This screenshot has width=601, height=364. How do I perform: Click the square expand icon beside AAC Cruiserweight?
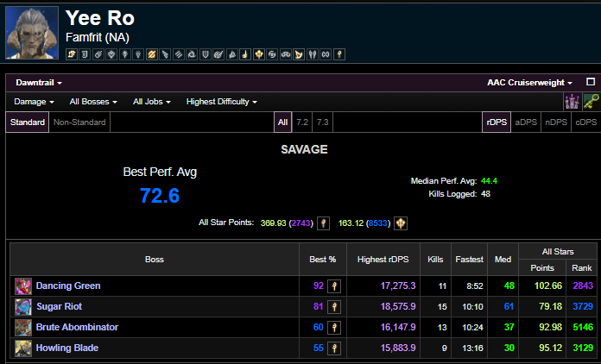click(591, 82)
